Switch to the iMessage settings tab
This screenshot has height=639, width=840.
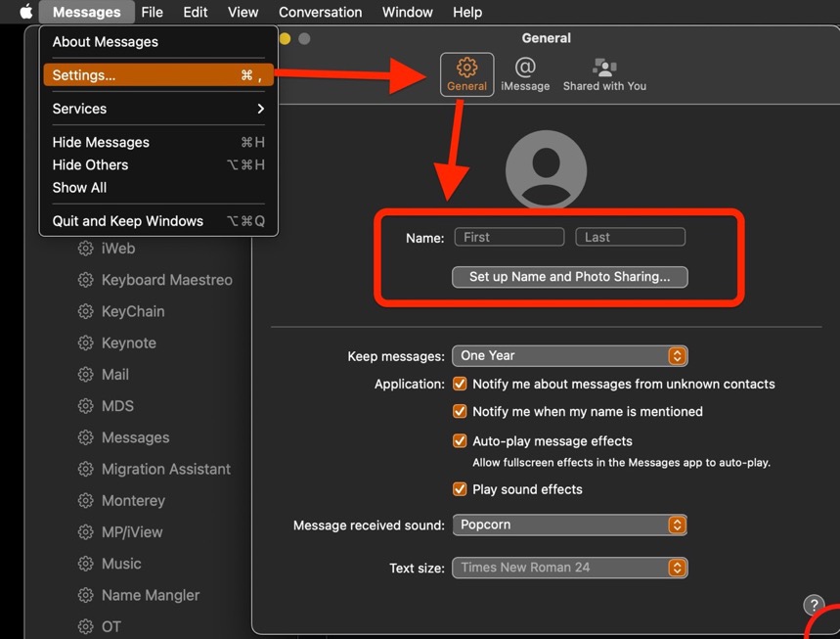point(525,74)
